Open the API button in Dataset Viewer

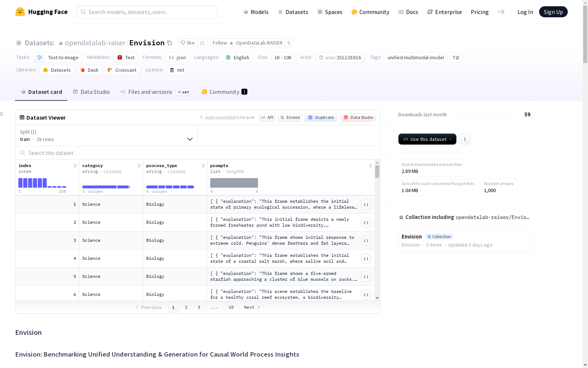(x=267, y=117)
